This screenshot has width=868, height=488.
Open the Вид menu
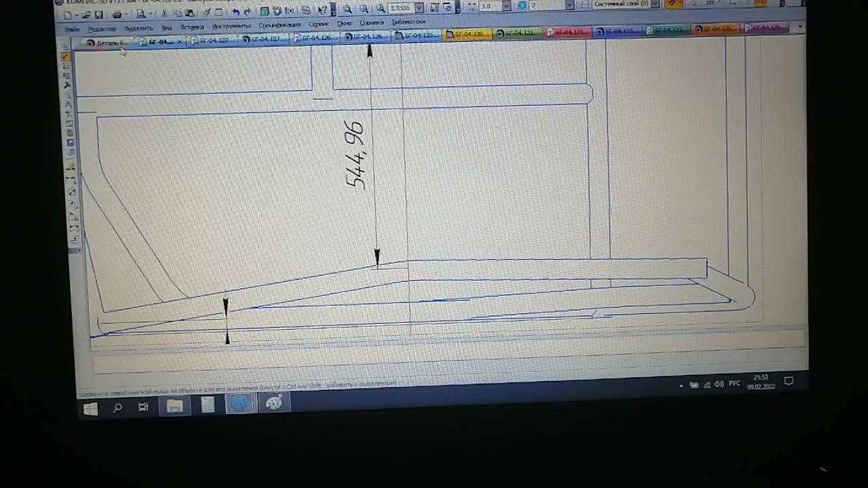(x=167, y=28)
